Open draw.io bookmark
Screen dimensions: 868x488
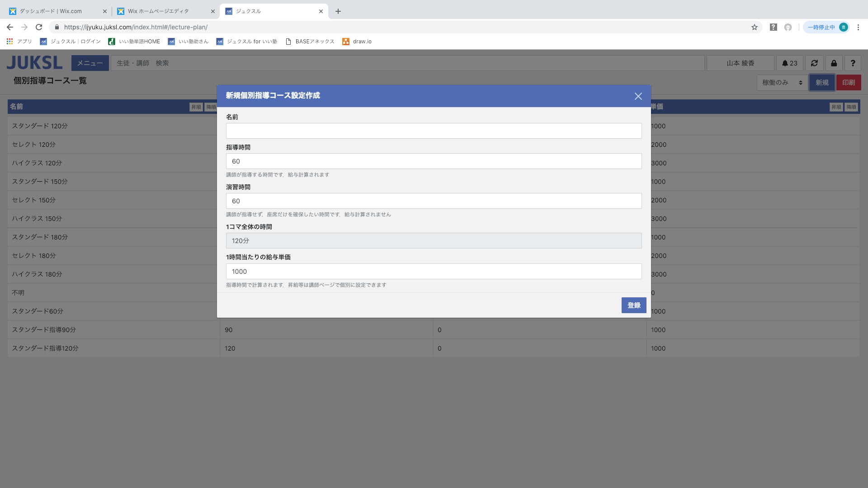point(357,42)
